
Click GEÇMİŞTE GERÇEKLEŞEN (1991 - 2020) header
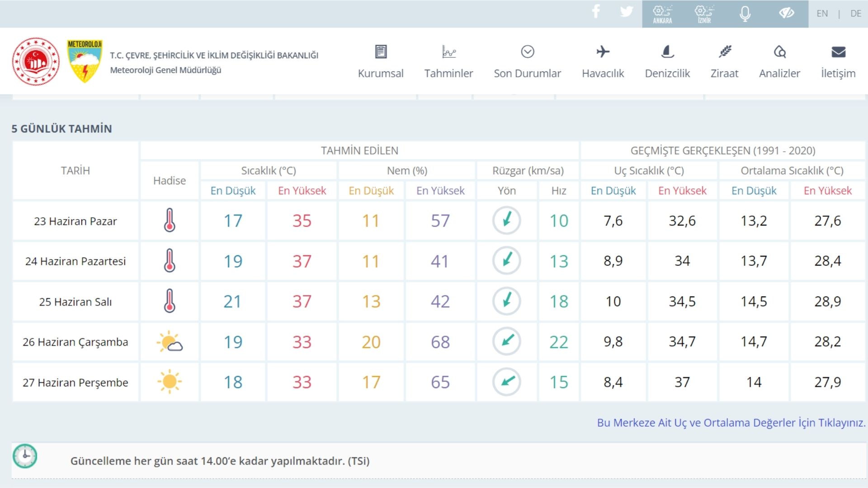723,150
